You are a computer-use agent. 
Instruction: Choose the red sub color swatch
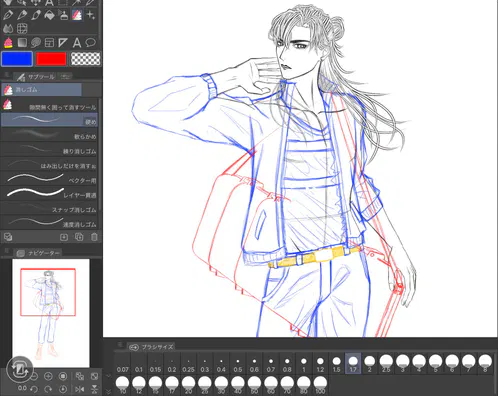pos(51,59)
